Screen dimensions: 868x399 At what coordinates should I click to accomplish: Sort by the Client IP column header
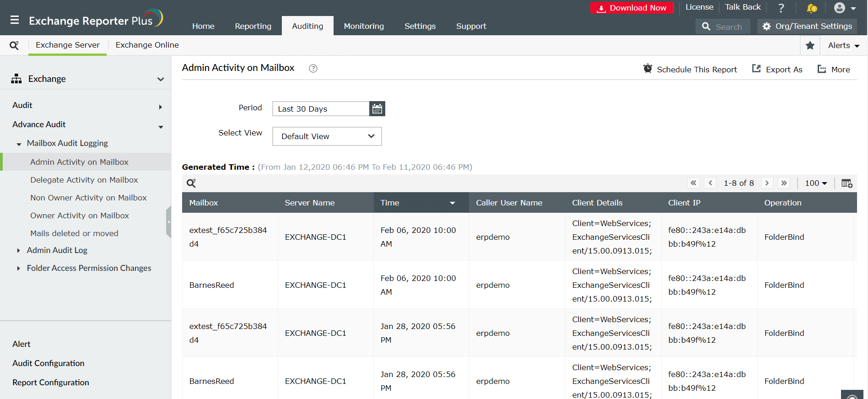[709, 203]
